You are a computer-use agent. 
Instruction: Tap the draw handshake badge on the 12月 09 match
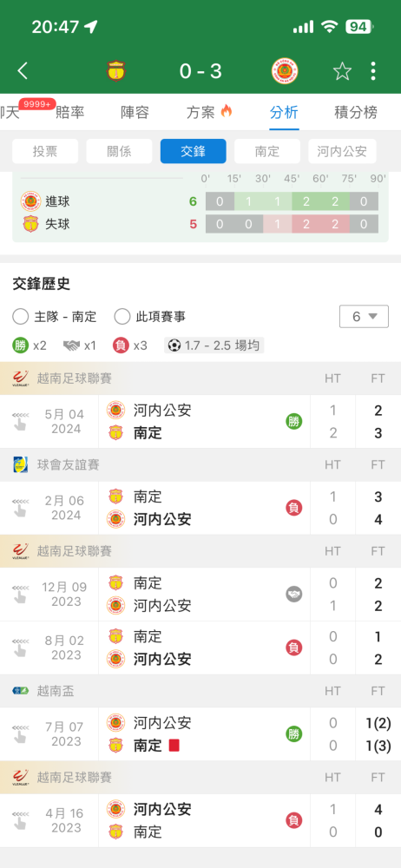[294, 595]
